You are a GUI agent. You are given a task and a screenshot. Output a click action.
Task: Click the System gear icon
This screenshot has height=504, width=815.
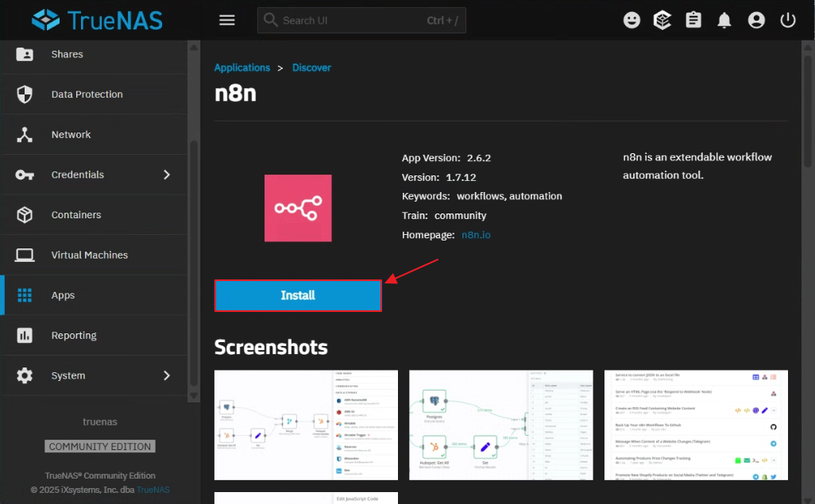[x=25, y=375]
